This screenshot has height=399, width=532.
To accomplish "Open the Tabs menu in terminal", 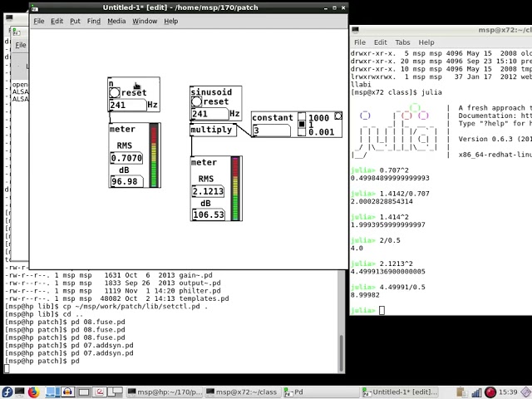I will [402, 42].
